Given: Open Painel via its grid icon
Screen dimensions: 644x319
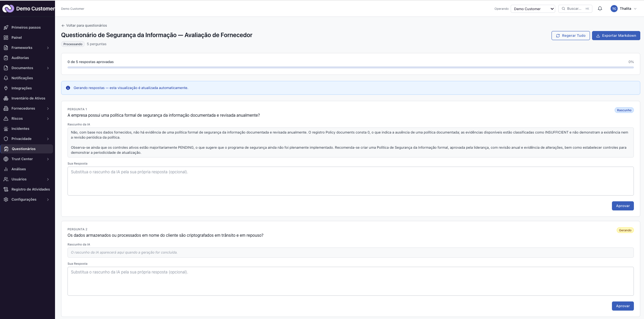Looking at the screenshot, I should coord(6,37).
